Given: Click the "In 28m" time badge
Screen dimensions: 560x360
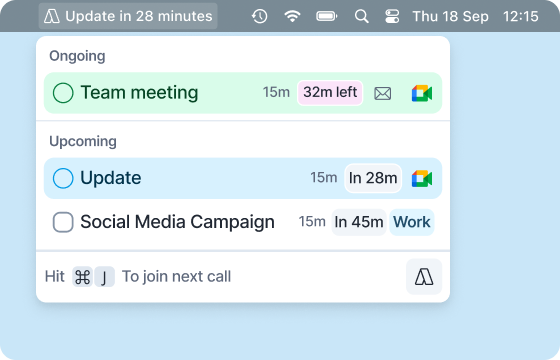Looking at the screenshot, I should click(373, 178).
